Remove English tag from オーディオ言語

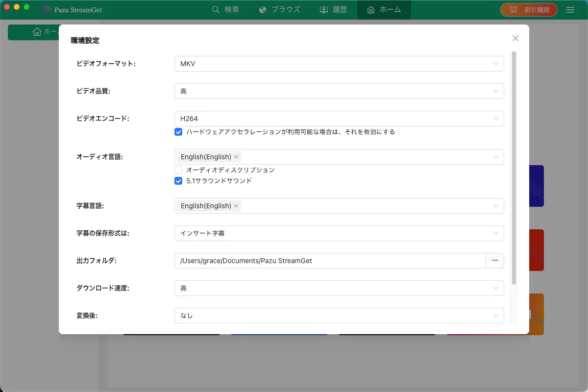(x=236, y=157)
